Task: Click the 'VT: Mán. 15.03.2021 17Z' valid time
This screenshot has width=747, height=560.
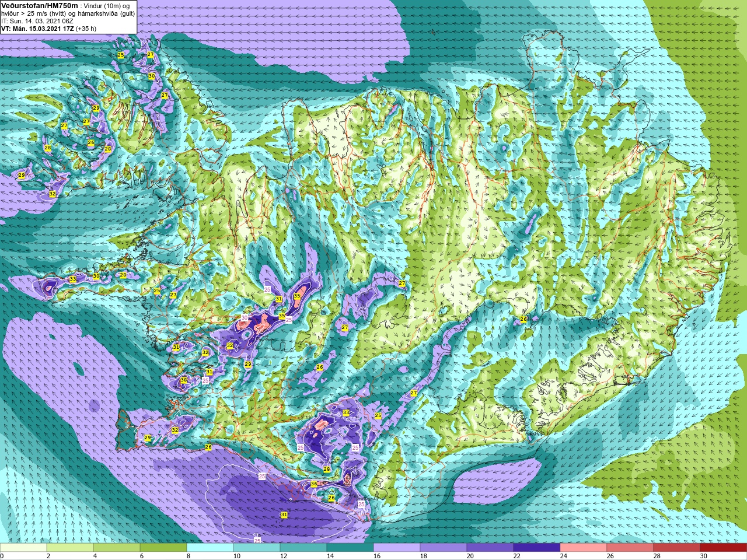Action: click(37, 29)
